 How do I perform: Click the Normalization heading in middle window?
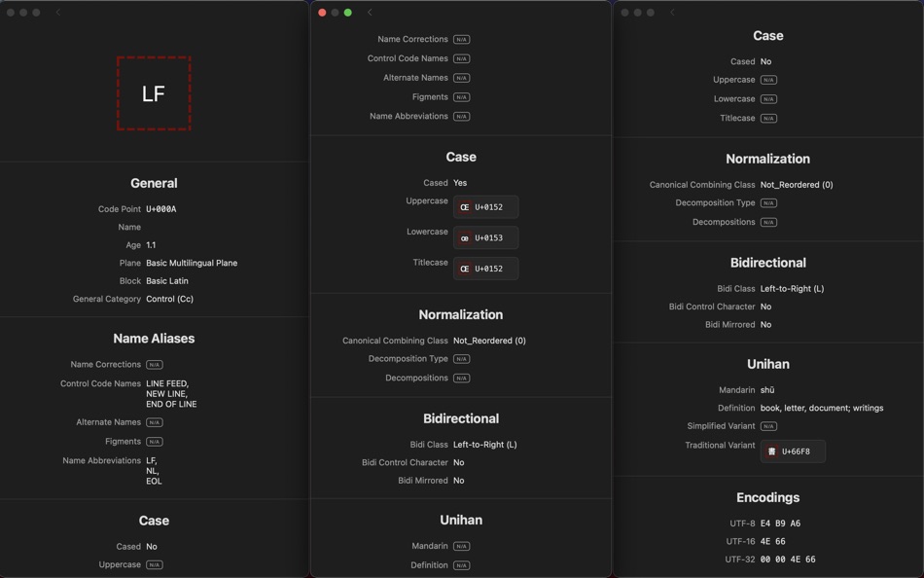tap(461, 315)
